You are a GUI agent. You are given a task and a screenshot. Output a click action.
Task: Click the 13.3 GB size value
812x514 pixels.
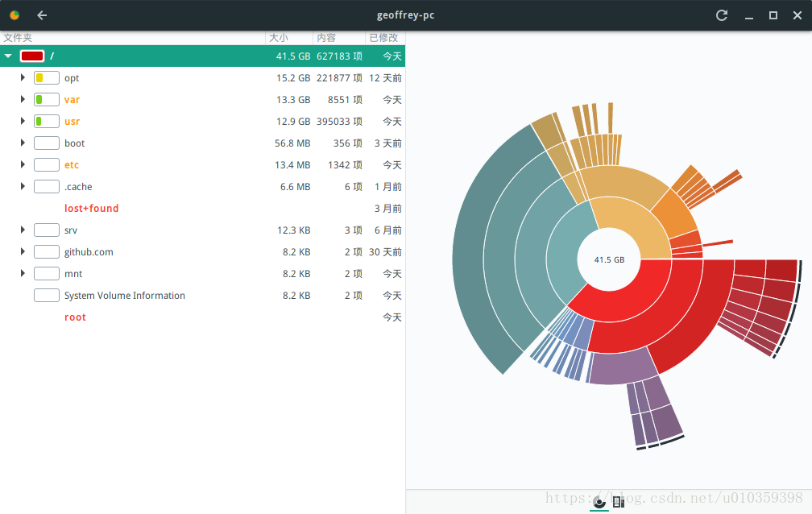click(x=293, y=99)
